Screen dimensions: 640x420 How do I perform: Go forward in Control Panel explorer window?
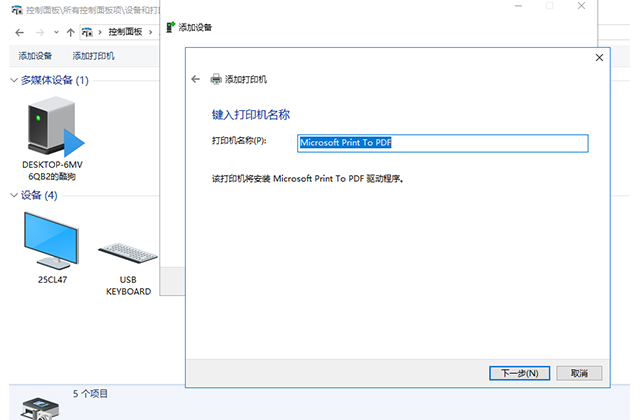pos(40,32)
